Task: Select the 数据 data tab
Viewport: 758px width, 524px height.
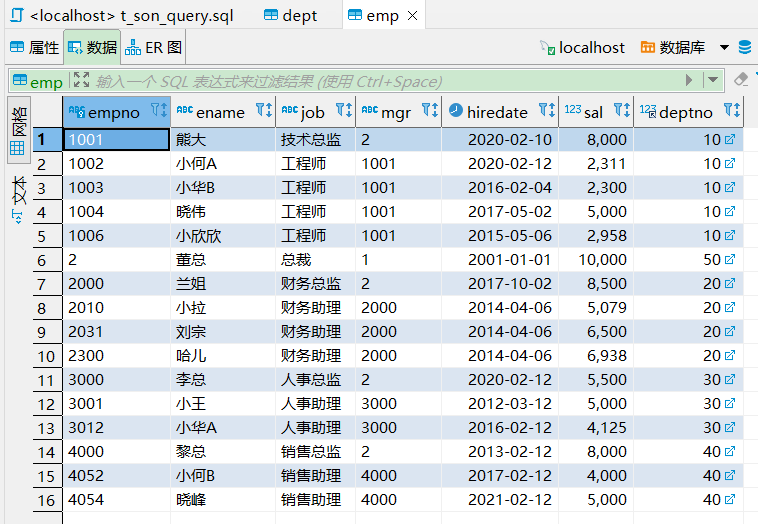Action: coord(92,47)
